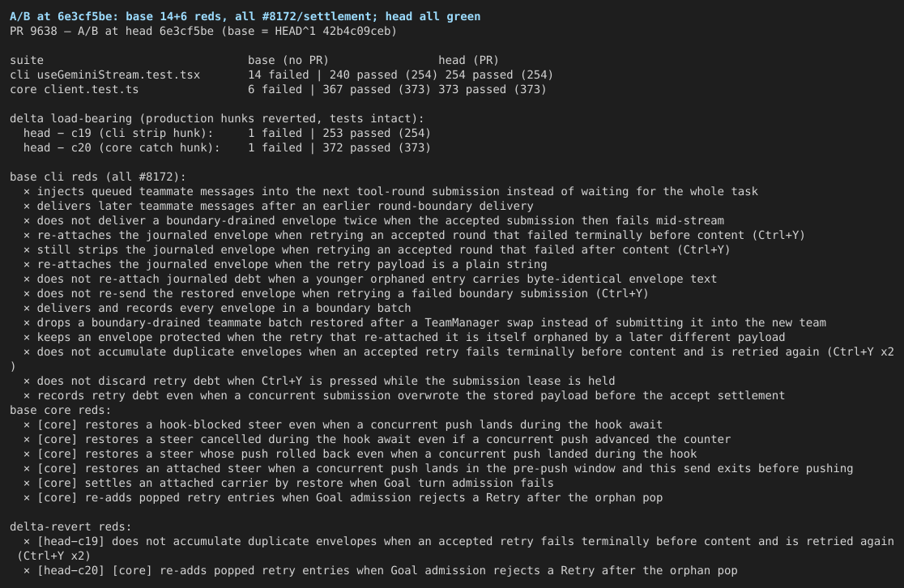904x588 pixels.
Task: Click the 'delta-revert reds:' heading
Action: (x=71, y=527)
